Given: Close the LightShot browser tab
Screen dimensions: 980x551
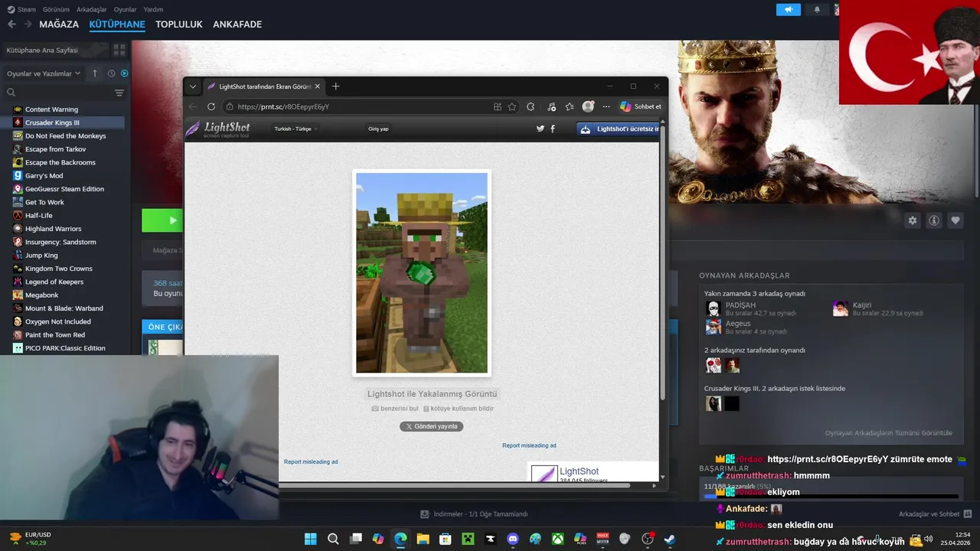Looking at the screenshot, I should coord(317,86).
